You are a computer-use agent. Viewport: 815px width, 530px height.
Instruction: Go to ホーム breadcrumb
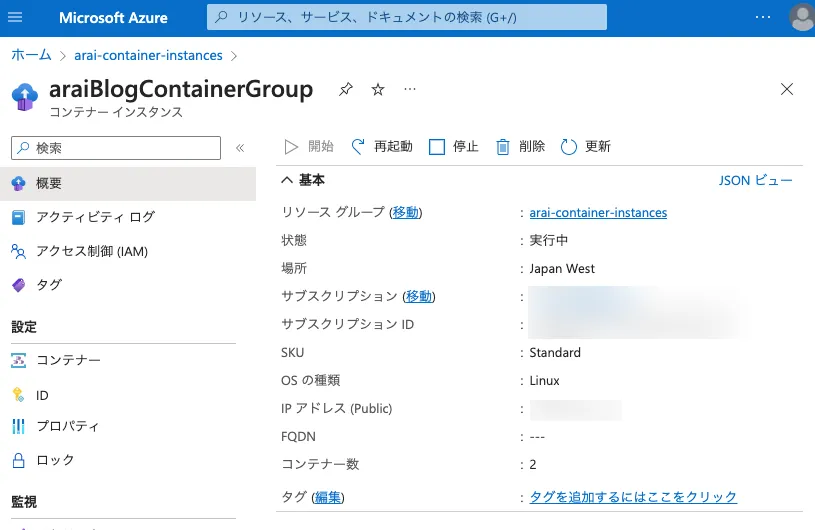[31, 55]
